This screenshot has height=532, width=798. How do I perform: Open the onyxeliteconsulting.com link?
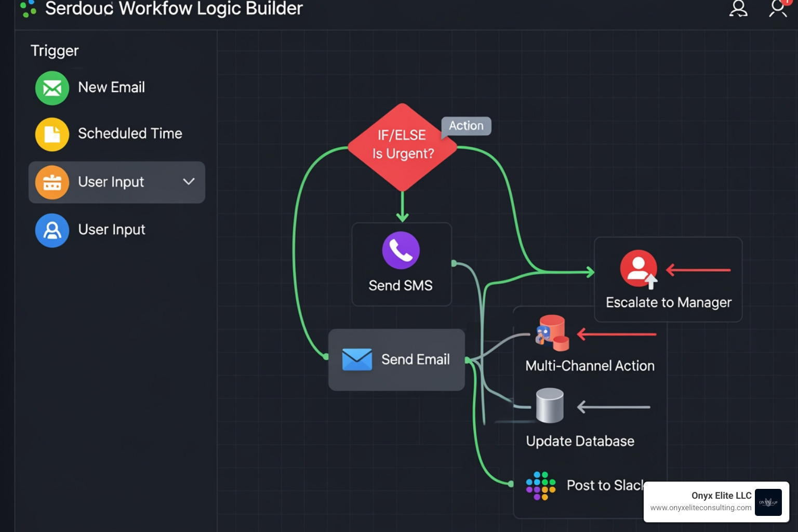pyautogui.click(x=700, y=508)
